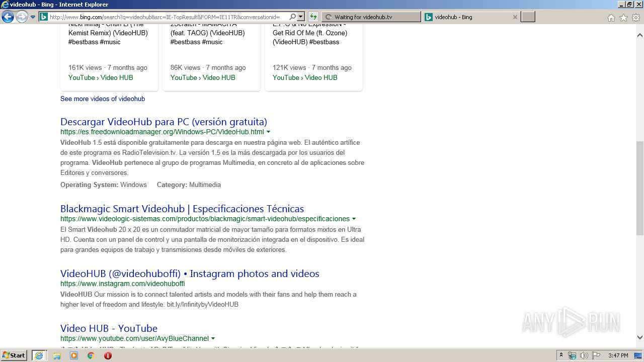Click the 3:47 PM clock

(x=618, y=355)
